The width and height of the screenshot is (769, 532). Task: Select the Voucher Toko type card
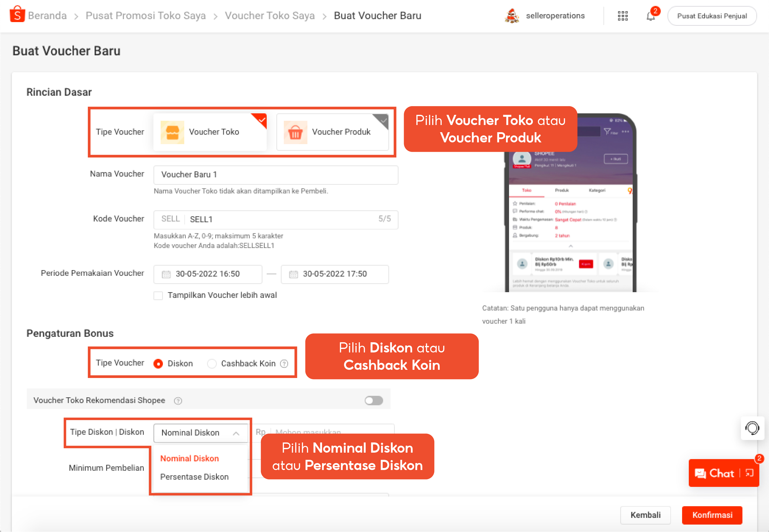point(210,132)
